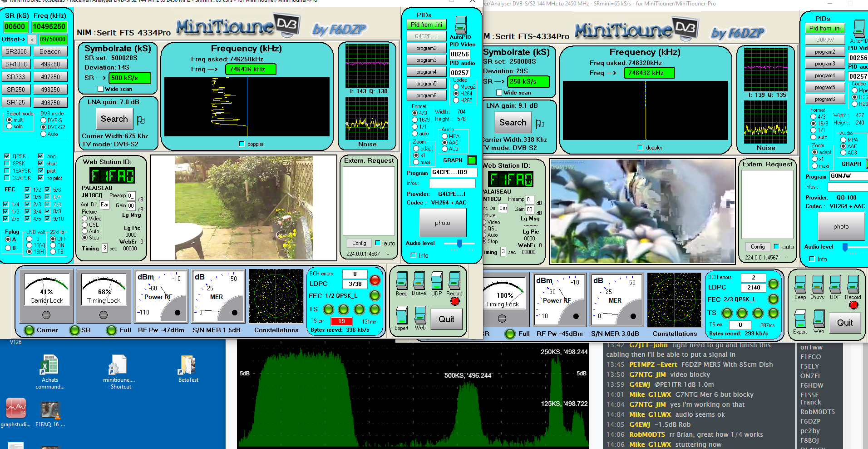Viewport: 868px width, 449px height.
Task: Click Pid from .ini in front window
Action: (x=426, y=25)
